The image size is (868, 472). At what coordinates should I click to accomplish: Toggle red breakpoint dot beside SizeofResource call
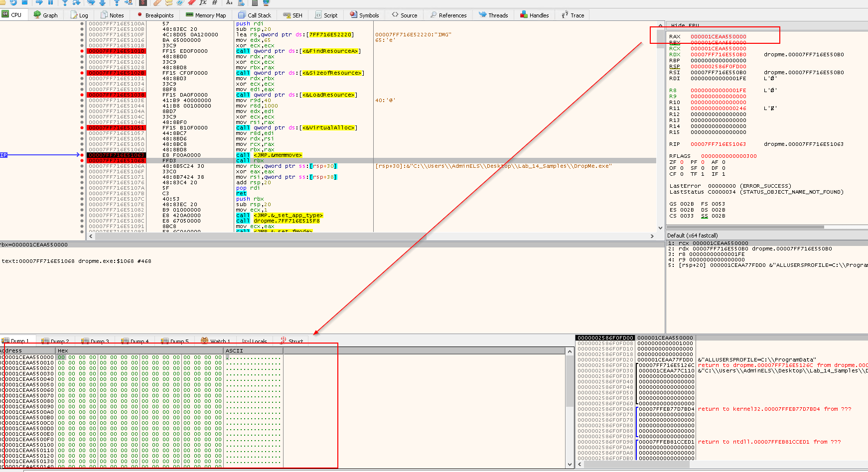click(x=82, y=73)
